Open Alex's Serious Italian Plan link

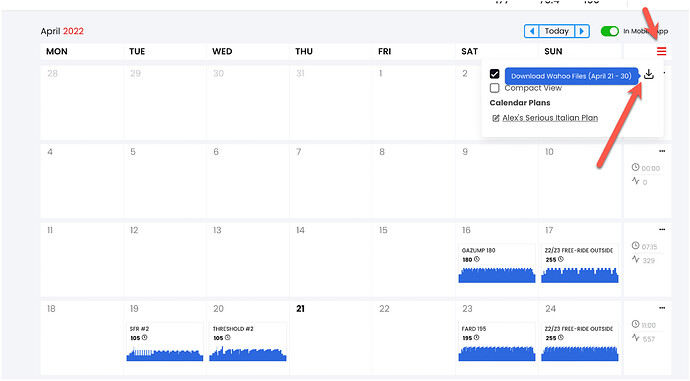tap(550, 118)
